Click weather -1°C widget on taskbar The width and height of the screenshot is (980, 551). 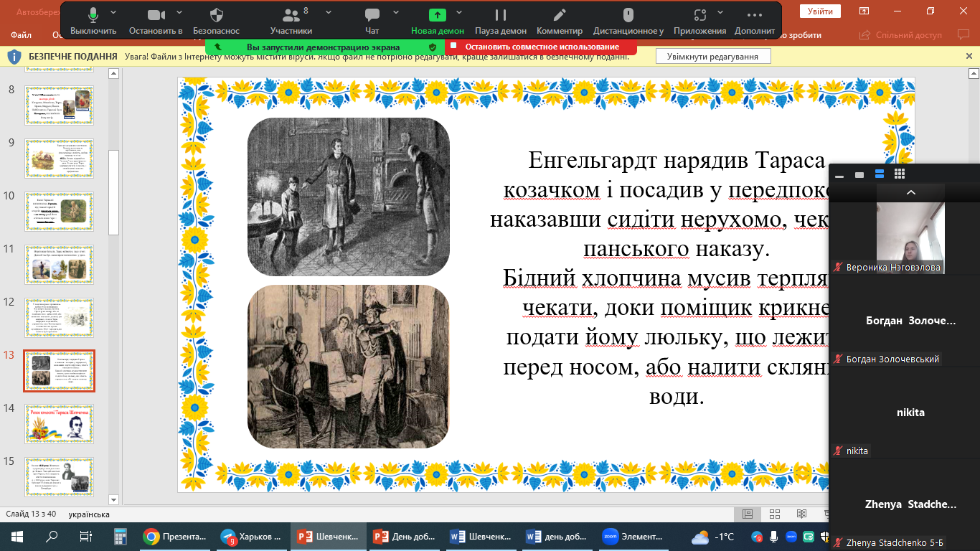[x=712, y=537]
